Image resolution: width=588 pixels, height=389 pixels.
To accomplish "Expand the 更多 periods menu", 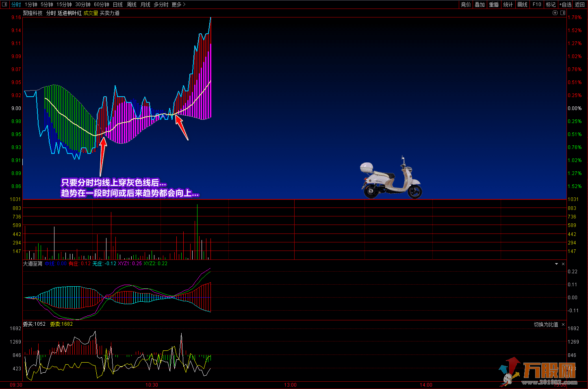I will click(x=178, y=4).
